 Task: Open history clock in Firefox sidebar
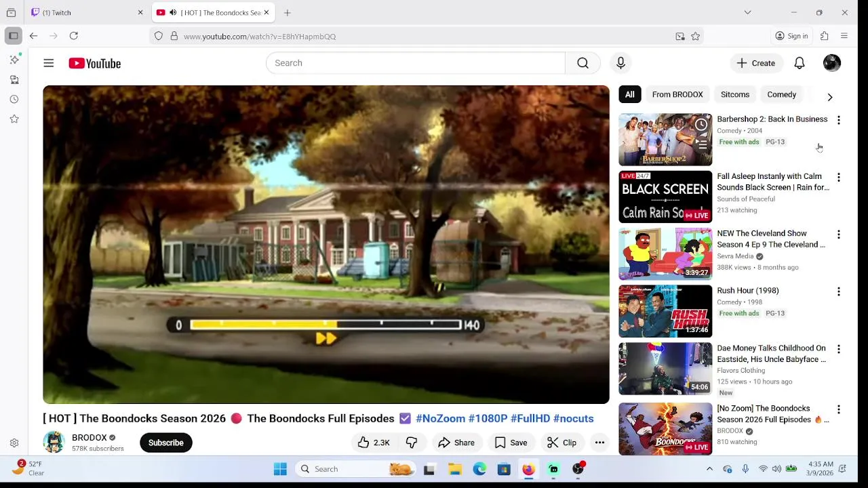tap(14, 99)
